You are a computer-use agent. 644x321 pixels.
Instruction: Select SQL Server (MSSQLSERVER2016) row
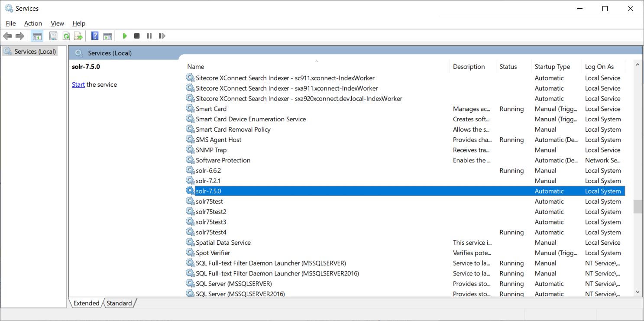click(405, 294)
